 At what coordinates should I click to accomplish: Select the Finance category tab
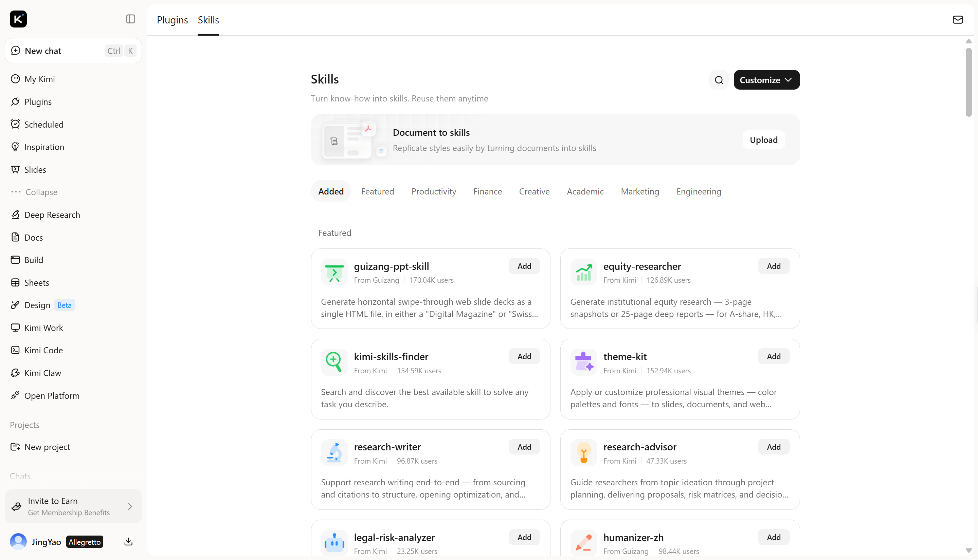click(487, 191)
